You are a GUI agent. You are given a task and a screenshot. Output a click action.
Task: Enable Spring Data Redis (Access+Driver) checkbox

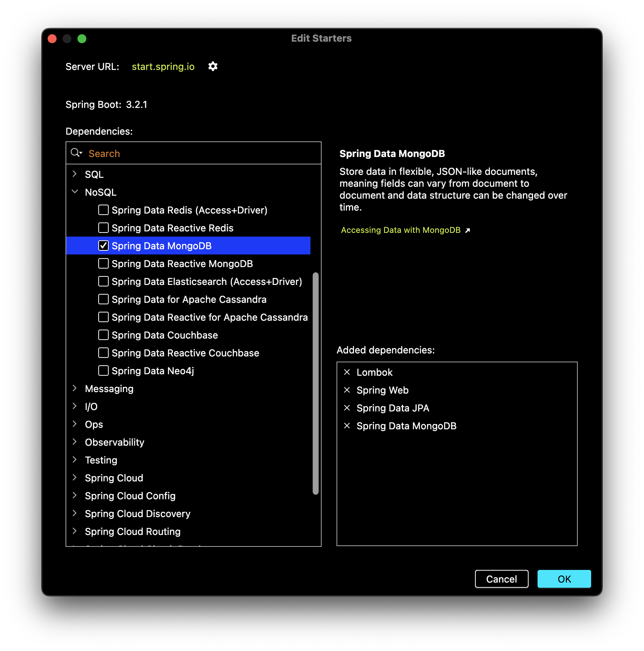point(103,210)
